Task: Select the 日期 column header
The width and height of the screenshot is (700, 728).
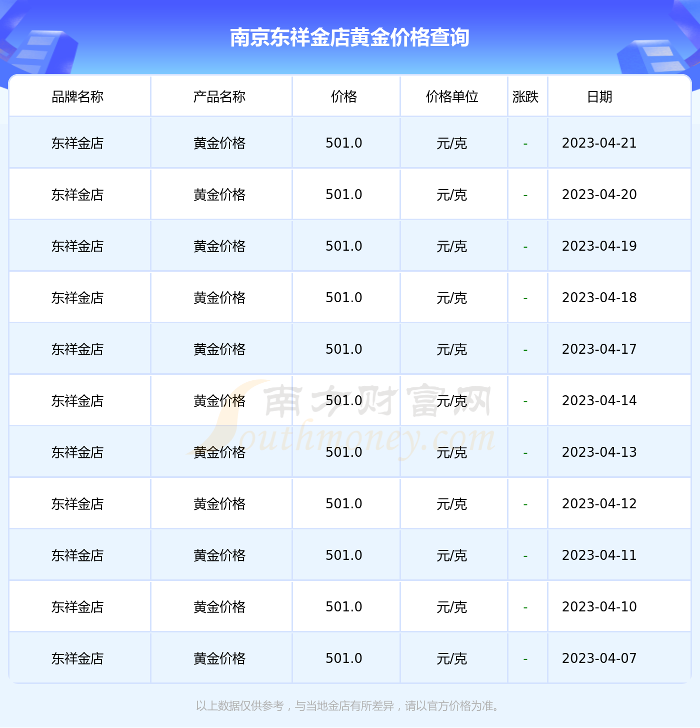Action: tap(599, 97)
